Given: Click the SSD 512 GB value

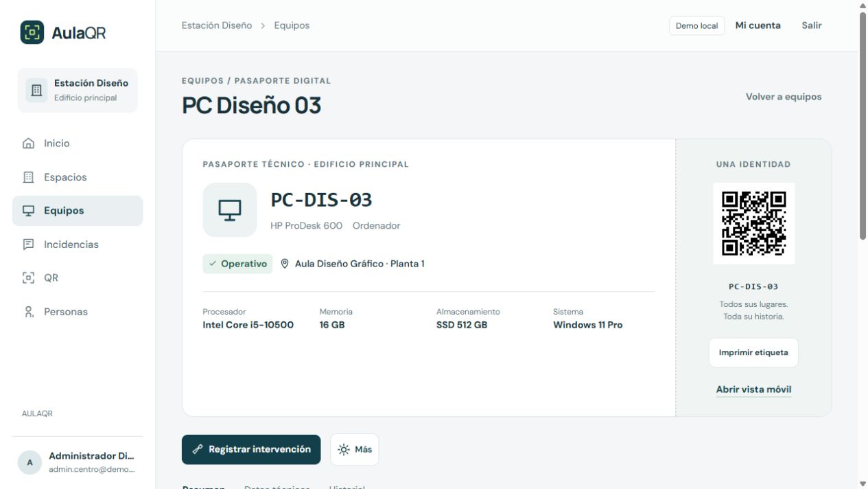Looking at the screenshot, I should point(462,325).
